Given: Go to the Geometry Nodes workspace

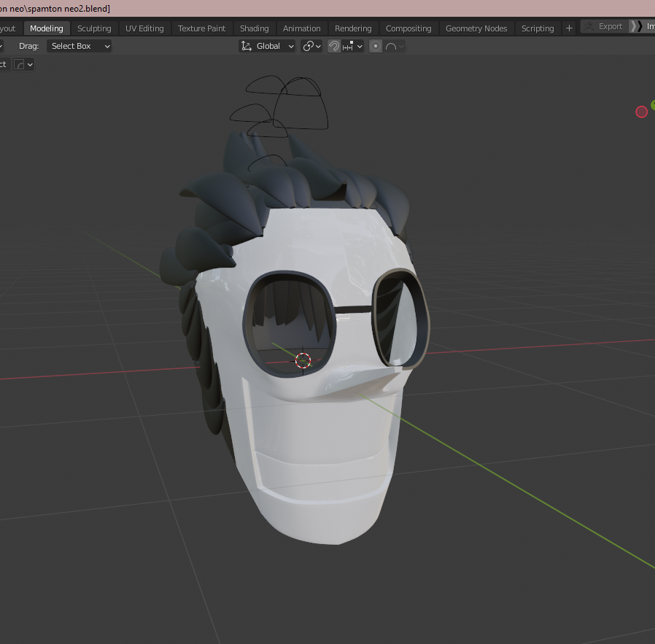Looking at the screenshot, I should [x=476, y=28].
